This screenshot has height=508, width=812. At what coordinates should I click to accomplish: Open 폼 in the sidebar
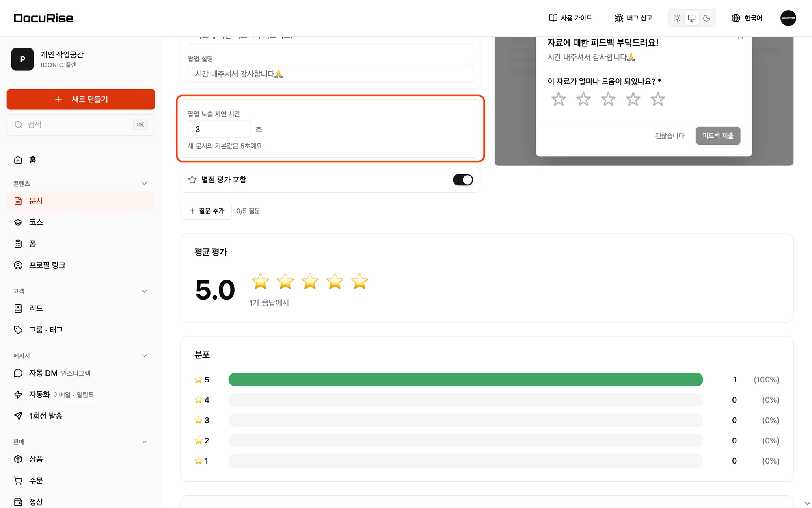click(81, 244)
